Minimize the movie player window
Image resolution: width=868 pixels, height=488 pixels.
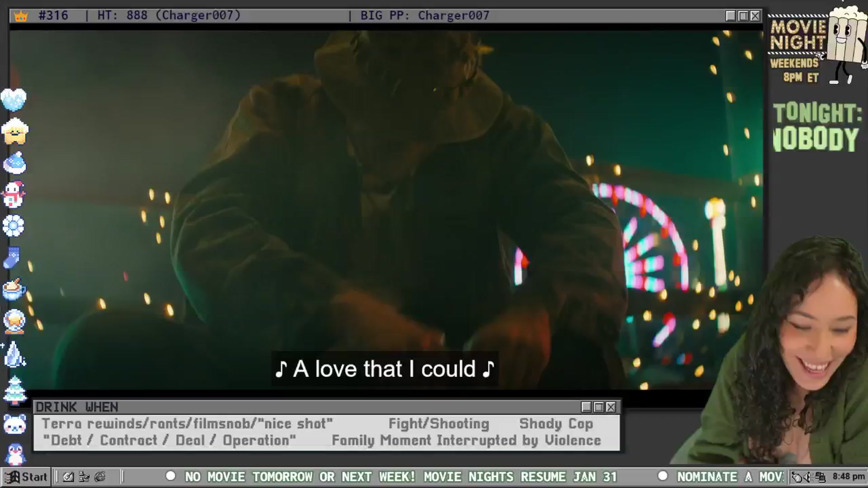point(731,16)
